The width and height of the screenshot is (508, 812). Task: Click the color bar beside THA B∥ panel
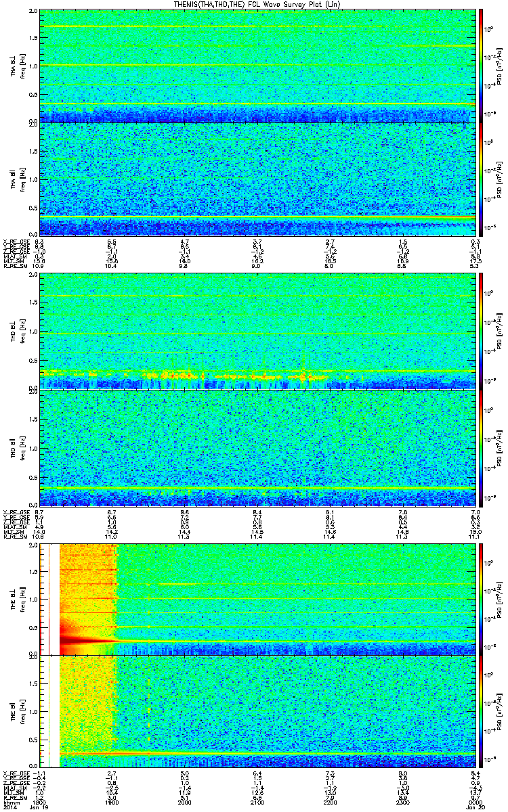click(481, 179)
